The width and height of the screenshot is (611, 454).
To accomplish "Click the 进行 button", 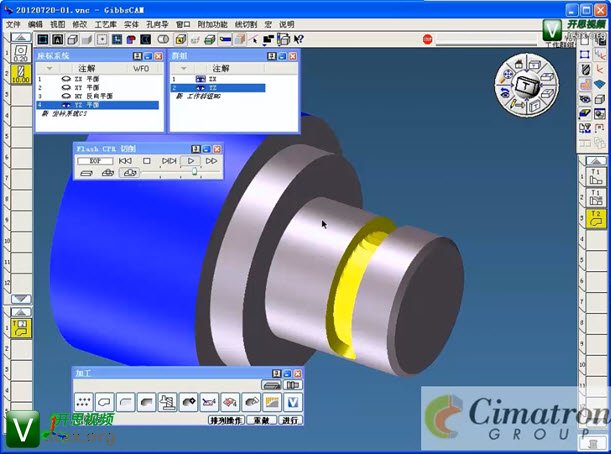I will coord(290,420).
